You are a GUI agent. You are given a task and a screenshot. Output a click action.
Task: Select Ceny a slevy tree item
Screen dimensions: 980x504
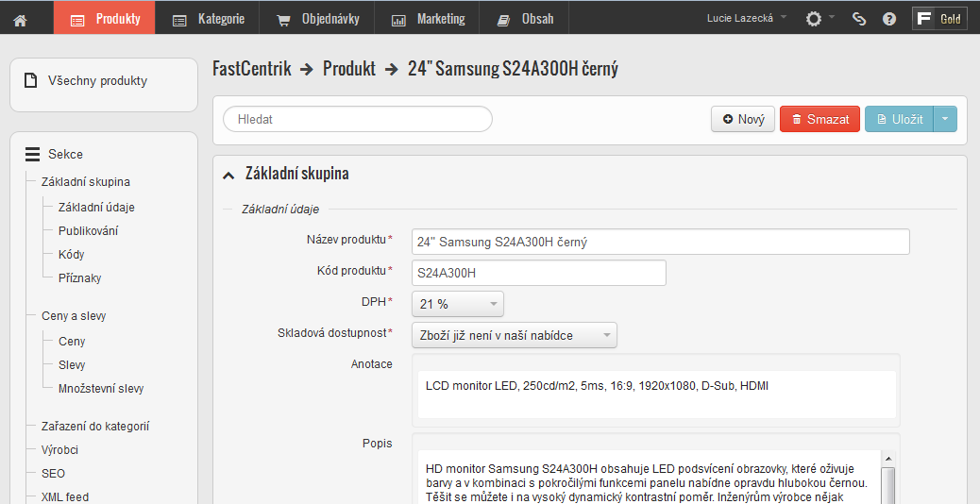pyautogui.click(x=74, y=316)
